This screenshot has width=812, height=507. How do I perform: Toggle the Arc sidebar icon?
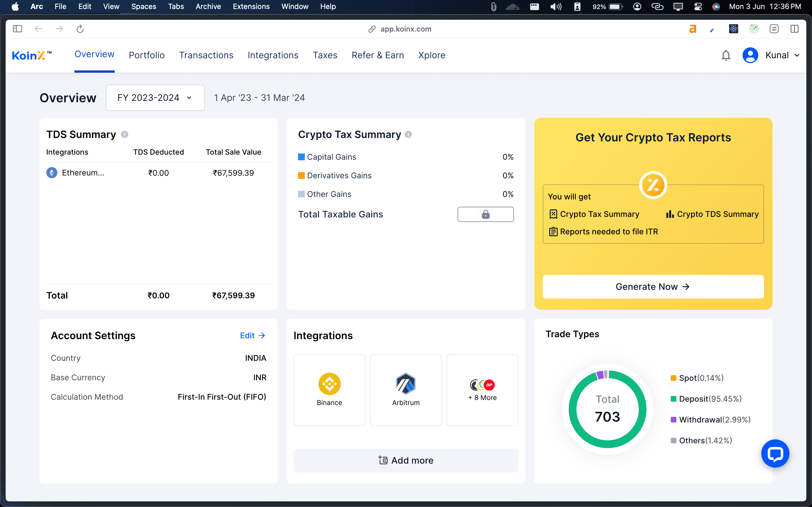(17, 29)
